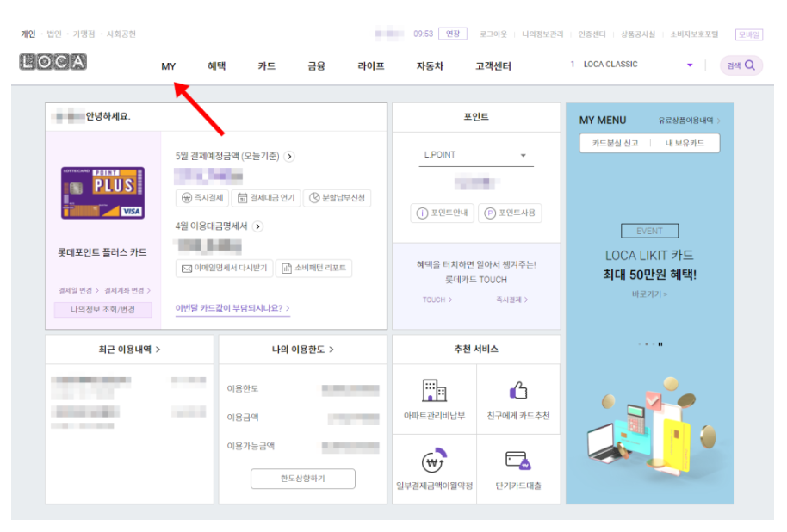
Task: Open 상품공시실 link
Action: [637, 34]
